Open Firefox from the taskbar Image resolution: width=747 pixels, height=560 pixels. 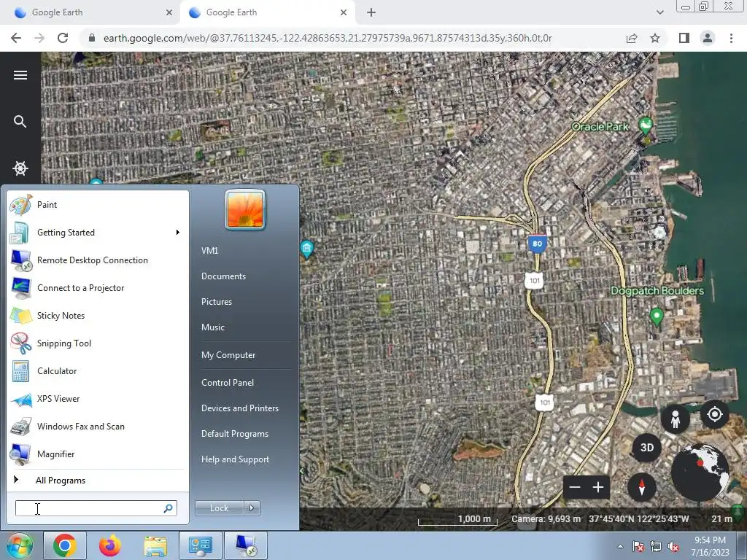[110, 545]
